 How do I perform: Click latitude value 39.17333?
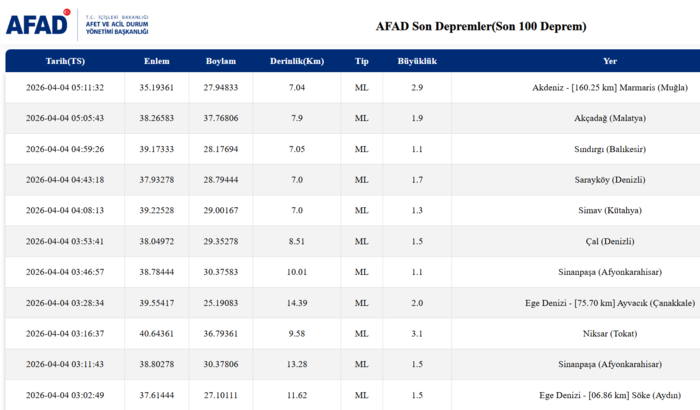click(157, 149)
